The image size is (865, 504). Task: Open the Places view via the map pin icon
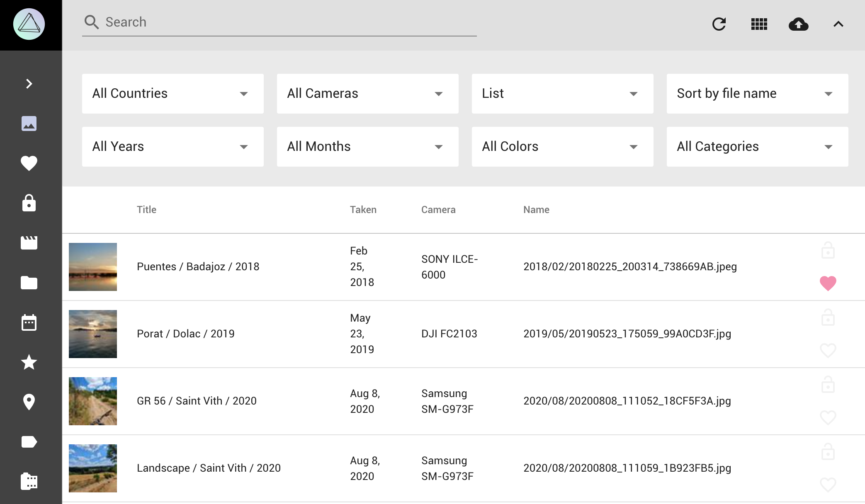(x=29, y=402)
